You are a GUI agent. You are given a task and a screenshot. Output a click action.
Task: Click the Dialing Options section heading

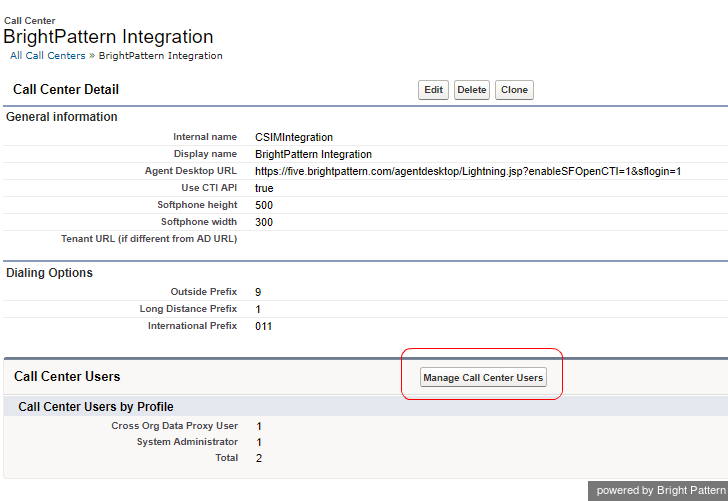pos(49,273)
